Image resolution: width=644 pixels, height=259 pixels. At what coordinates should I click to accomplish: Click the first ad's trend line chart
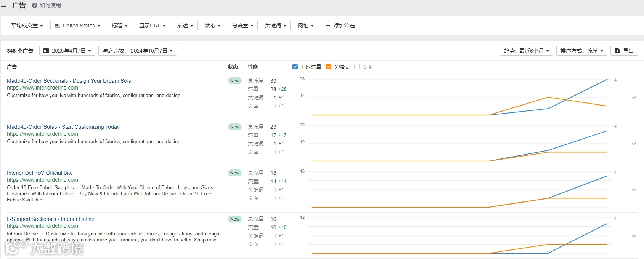pos(459,98)
